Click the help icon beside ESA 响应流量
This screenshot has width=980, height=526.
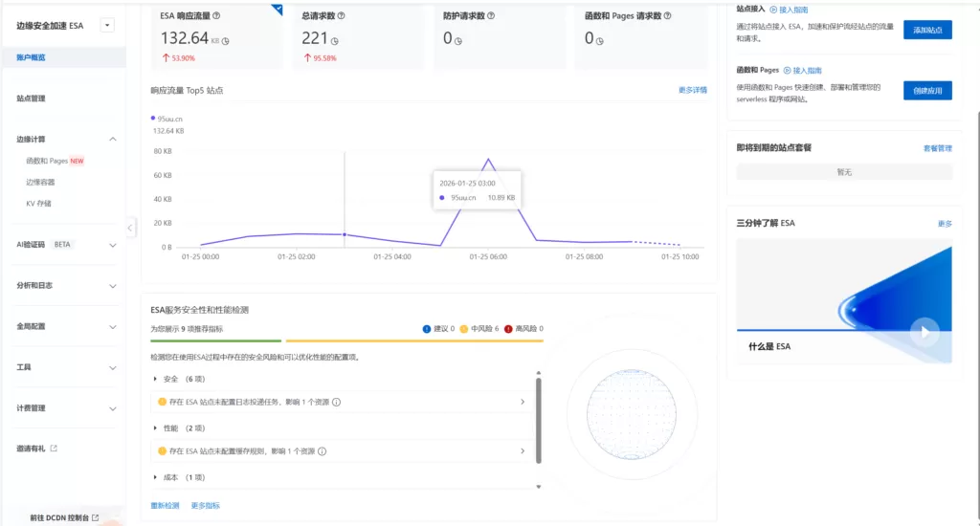[216, 15]
